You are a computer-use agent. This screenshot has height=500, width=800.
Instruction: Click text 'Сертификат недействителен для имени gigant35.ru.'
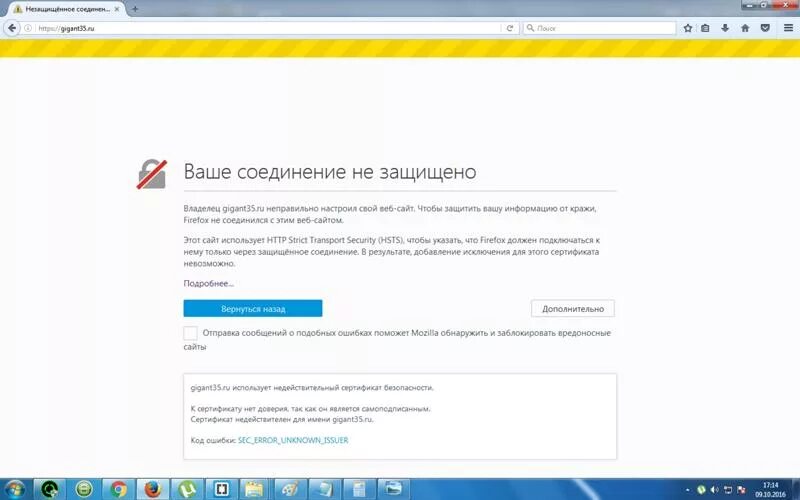pos(282,419)
